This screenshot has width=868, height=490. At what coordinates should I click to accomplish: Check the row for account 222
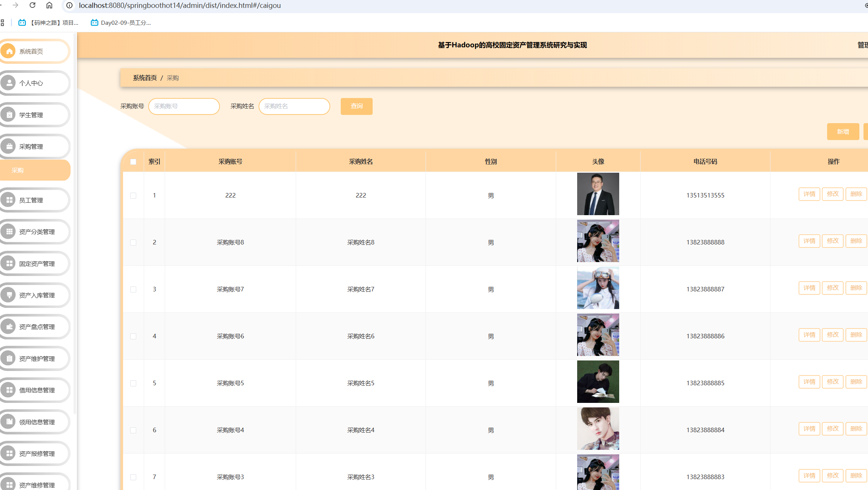coord(133,196)
